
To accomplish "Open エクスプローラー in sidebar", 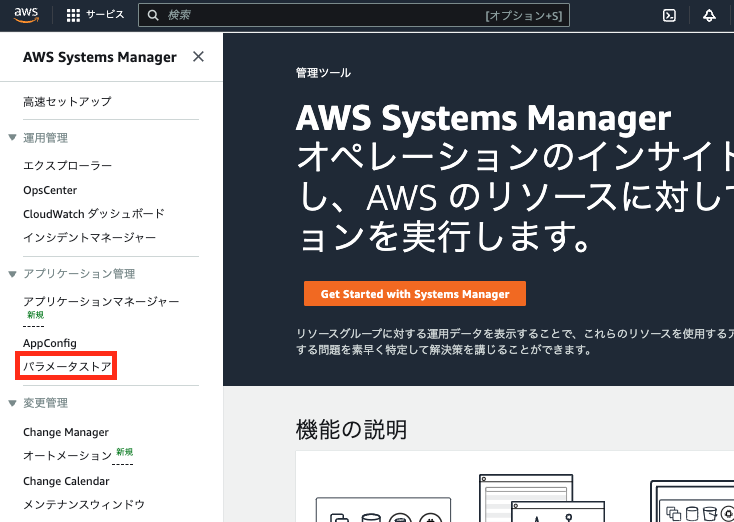I will 67,165.
